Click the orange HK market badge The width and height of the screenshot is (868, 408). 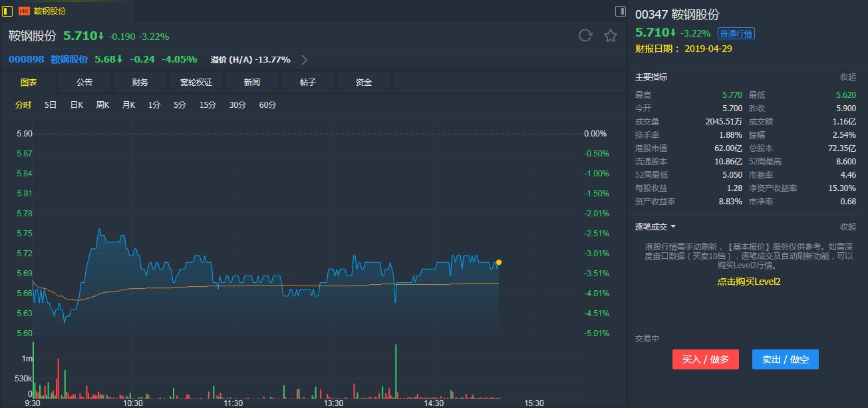(24, 11)
